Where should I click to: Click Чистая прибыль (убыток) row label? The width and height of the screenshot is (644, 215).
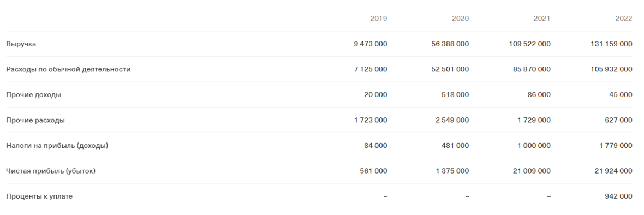51,171
